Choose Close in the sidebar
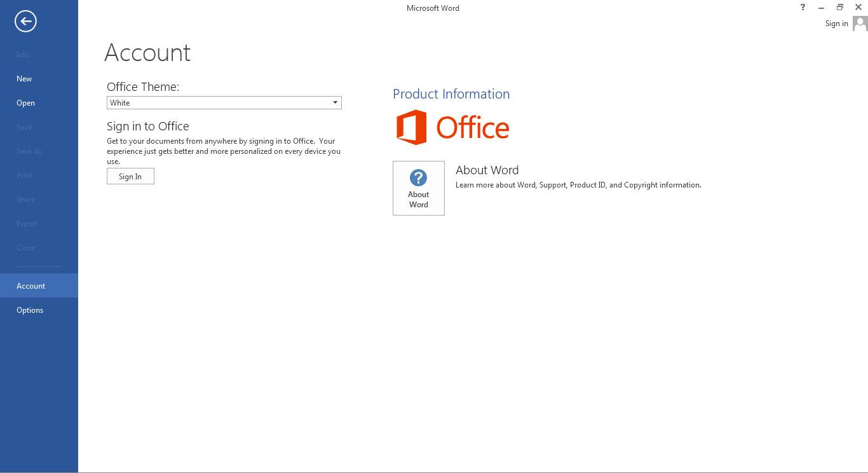The height and width of the screenshot is (473, 868). 39,248
